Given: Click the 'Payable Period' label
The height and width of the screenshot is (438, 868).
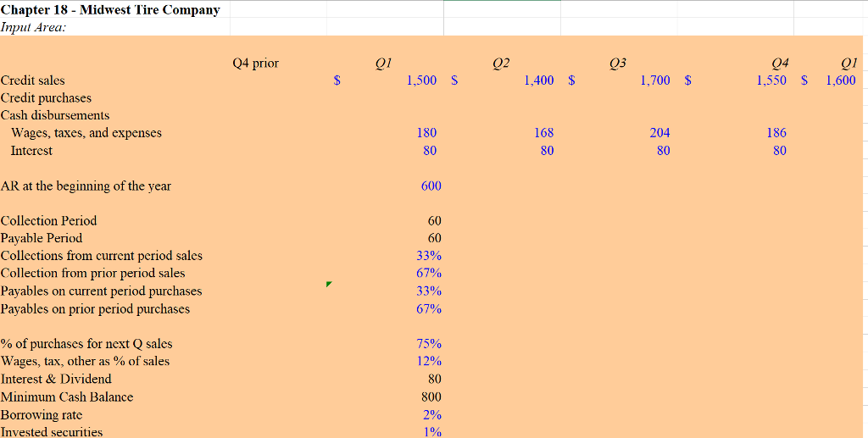Looking at the screenshot, I should [x=42, y=238].
